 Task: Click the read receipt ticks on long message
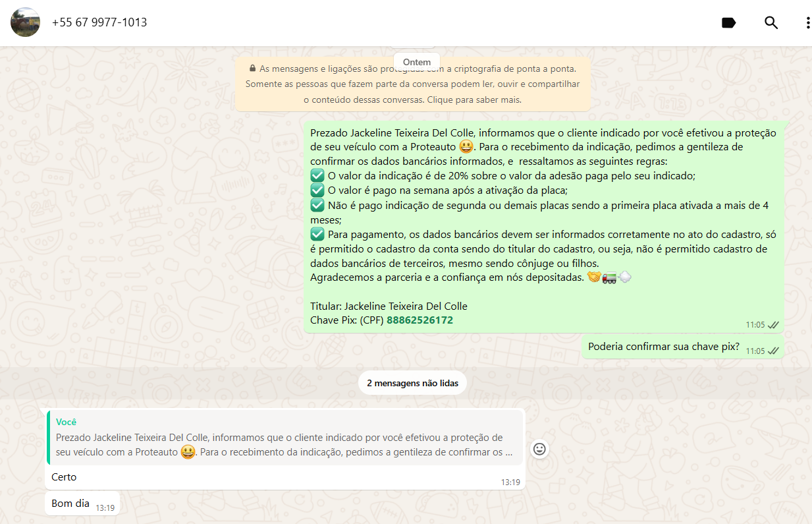pyautogui.click(x=773, y=325)
